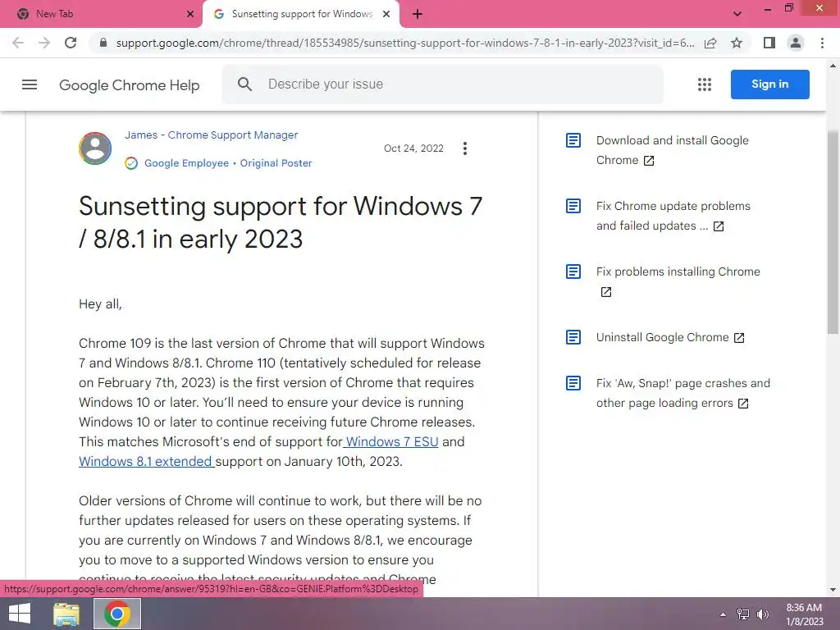Open File Explorer from the taskbar
Image resolution: width=840 pixels, height=630 pixels.
(x=66, y=614)
